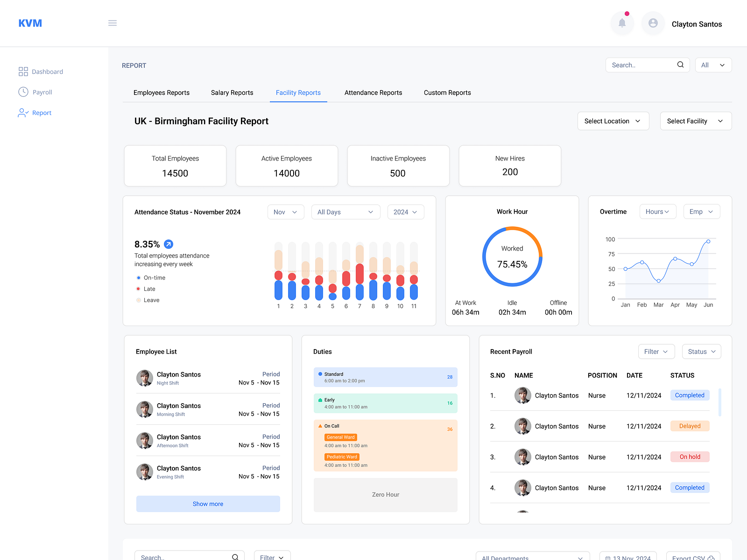The height and width of the screenshot is (560, 747).
Task: Open the All Days dropdown
Action: [345, 212]
